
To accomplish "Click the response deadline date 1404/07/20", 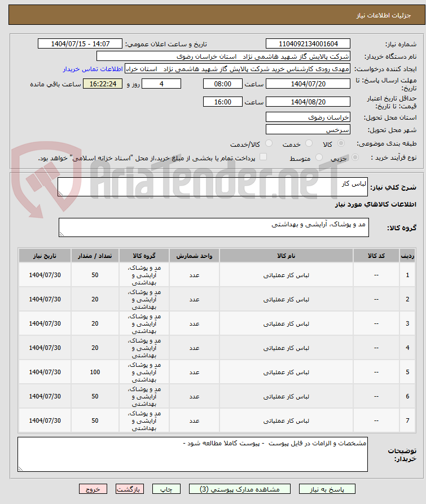I will (308, 84).
